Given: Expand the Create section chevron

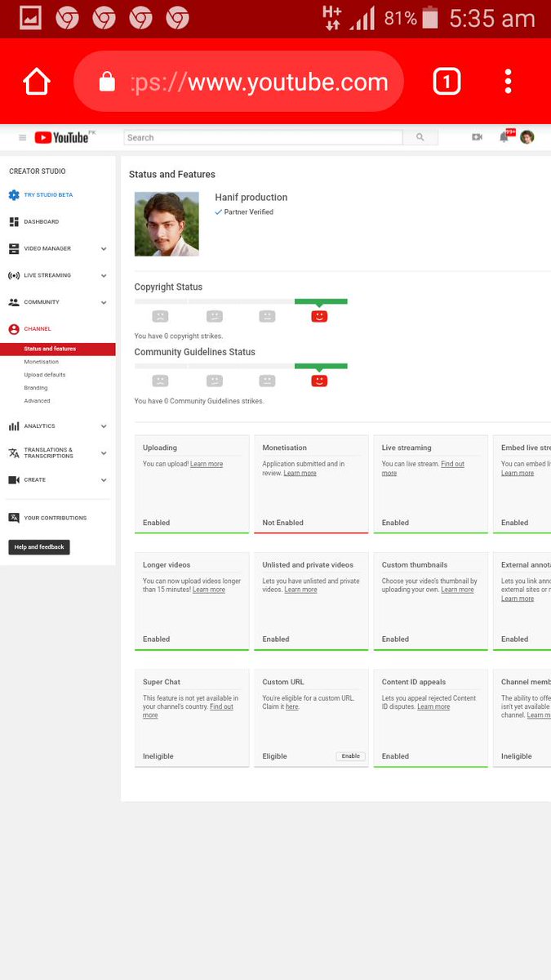Looking at the screenshot, I should (x=104, y=480).
